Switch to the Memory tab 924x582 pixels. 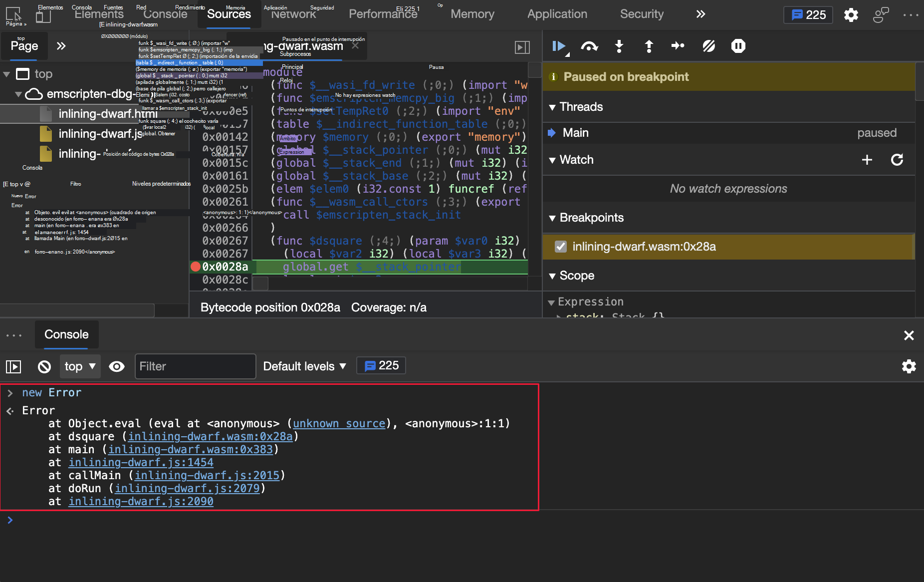coord(472,14)
